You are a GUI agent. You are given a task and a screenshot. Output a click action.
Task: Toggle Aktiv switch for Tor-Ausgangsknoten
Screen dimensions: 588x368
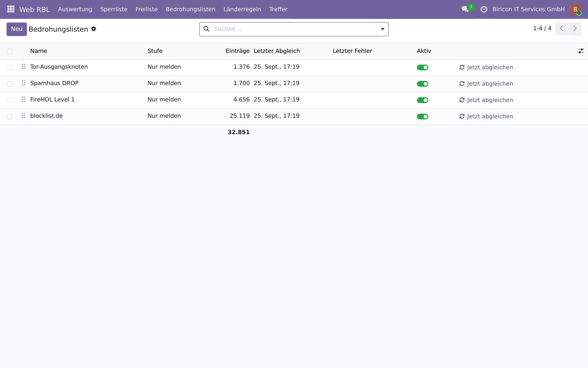(423, 67)
